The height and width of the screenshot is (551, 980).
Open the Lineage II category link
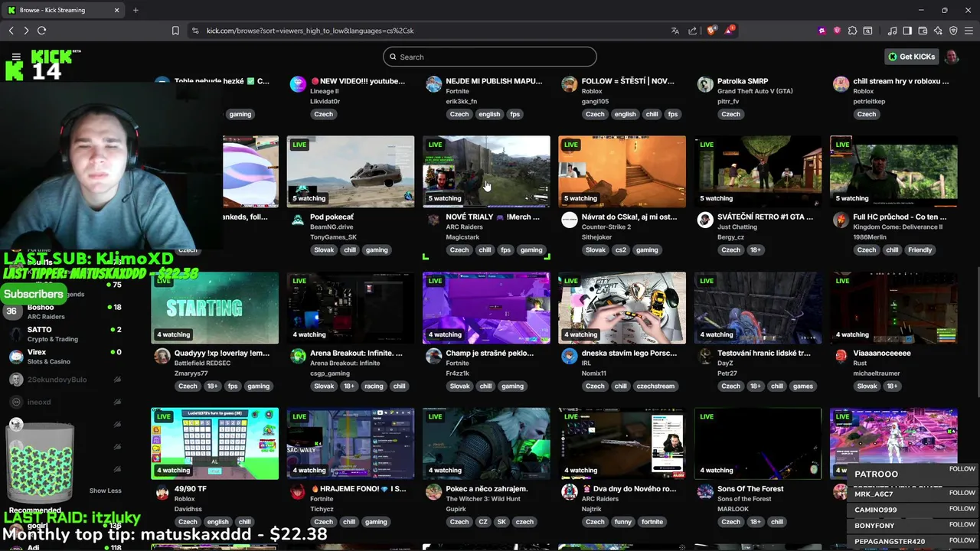(325, 91)
